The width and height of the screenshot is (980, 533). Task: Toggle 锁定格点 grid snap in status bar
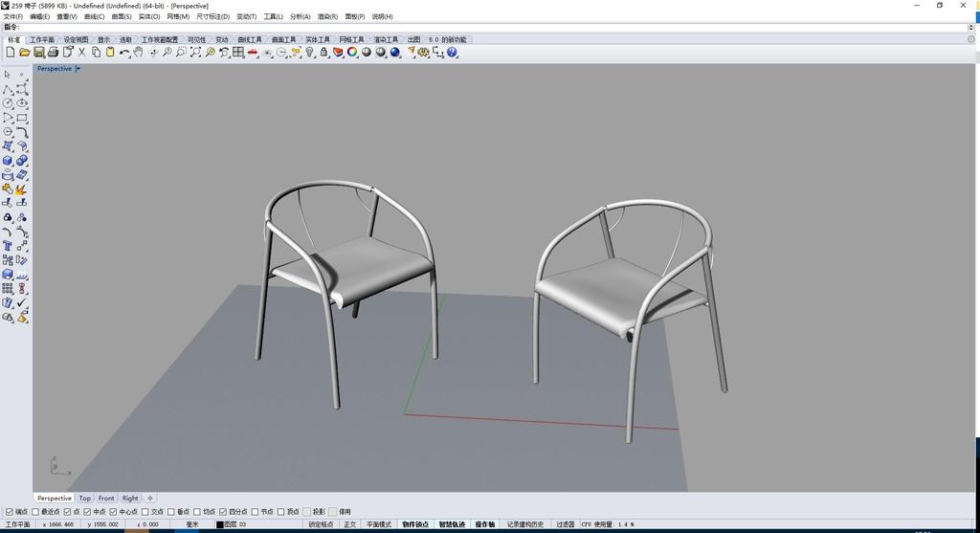tap(322, 524)
